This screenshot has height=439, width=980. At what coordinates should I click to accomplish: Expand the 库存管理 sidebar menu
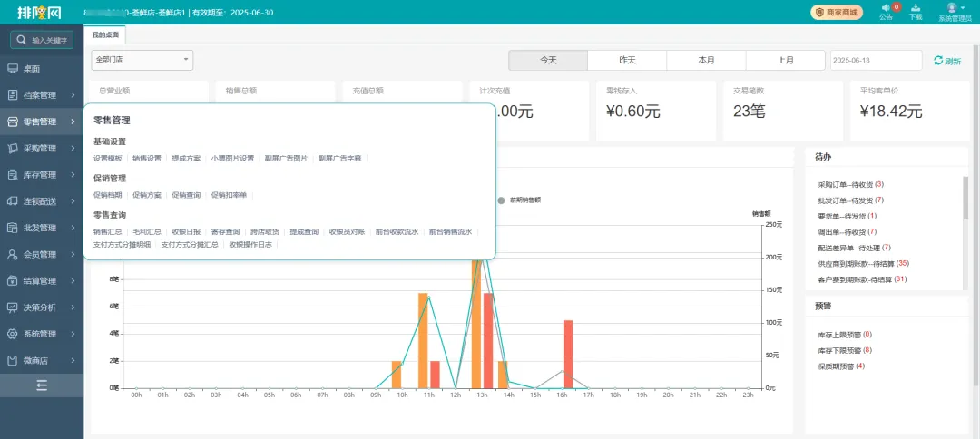tap(41, 174)
